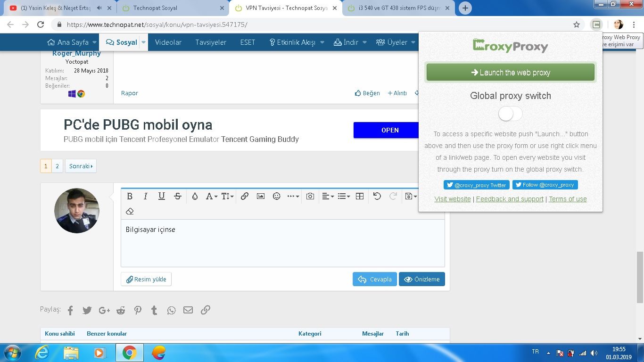Viewport: 644px width, 362px height.
Task: Open the volume control in system tray
Action: [594, 353]
